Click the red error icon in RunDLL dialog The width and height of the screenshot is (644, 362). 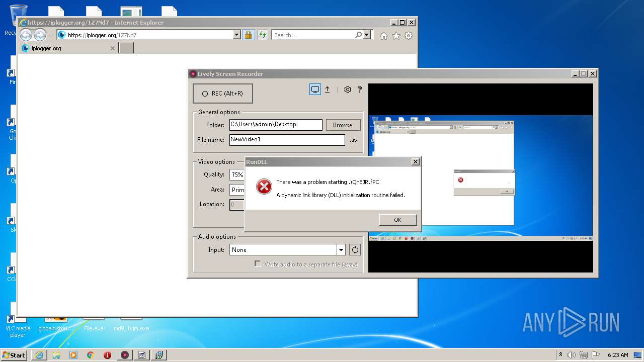[264, 187]
